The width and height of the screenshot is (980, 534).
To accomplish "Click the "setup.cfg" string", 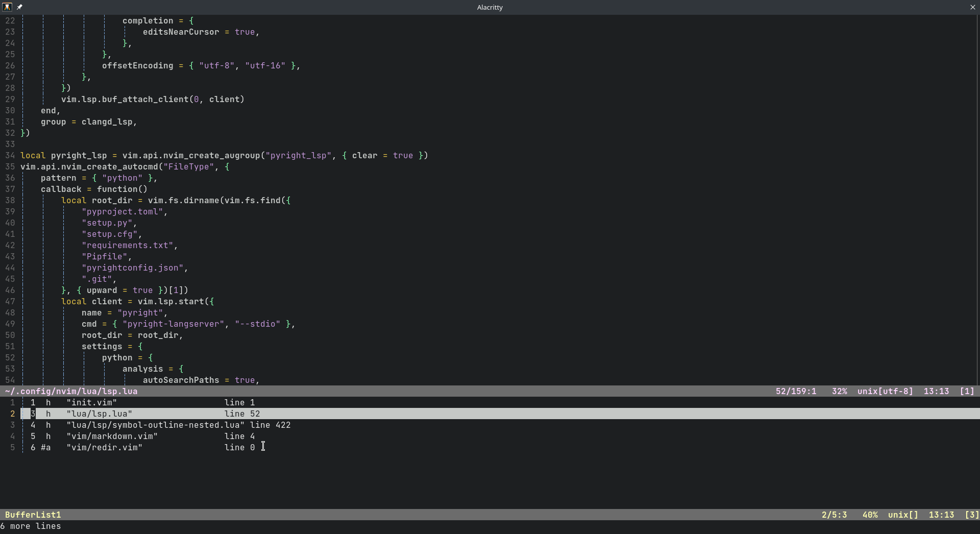I will coord(109,234).
